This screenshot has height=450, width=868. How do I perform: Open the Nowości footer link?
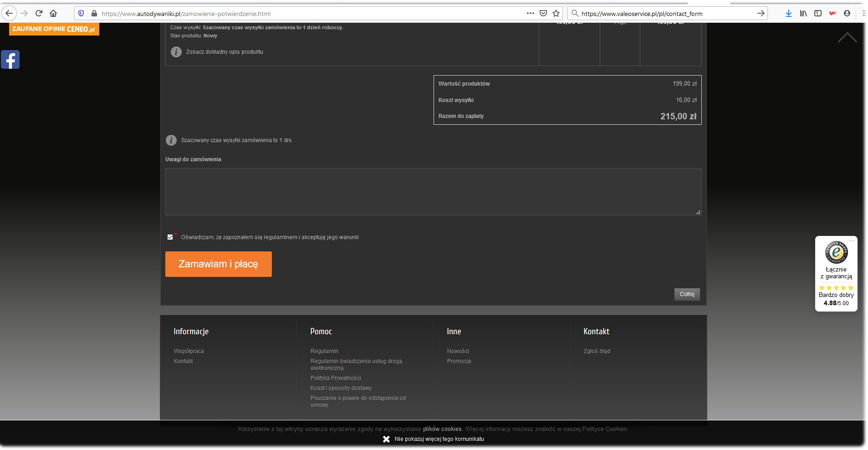pyautogui.click(x=458, y=351)
